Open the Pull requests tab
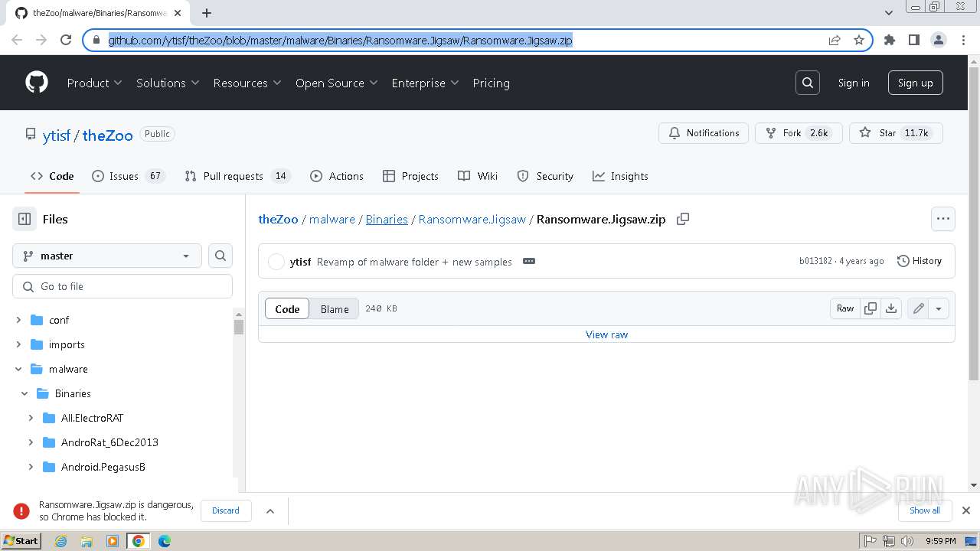 (238, 176)
